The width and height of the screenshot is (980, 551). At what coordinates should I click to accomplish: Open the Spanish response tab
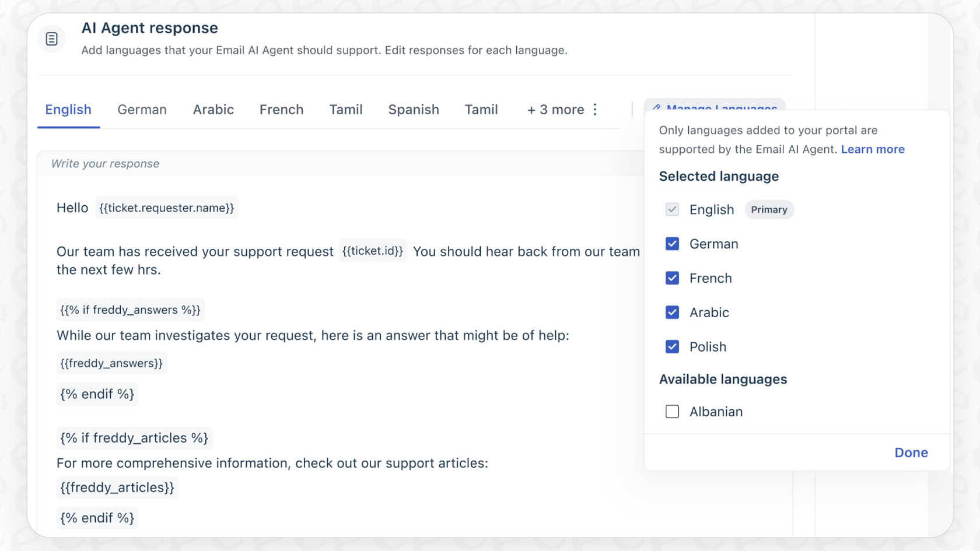coord(414,109)
